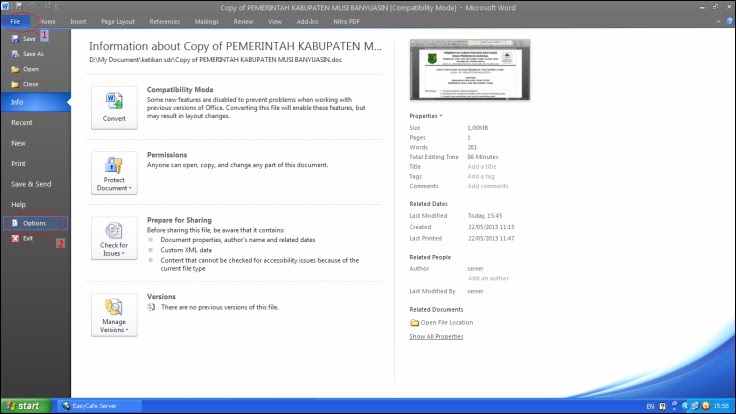
Task: Click the Total Editing Time 86 Minutes value
Action: click(483, 157)
